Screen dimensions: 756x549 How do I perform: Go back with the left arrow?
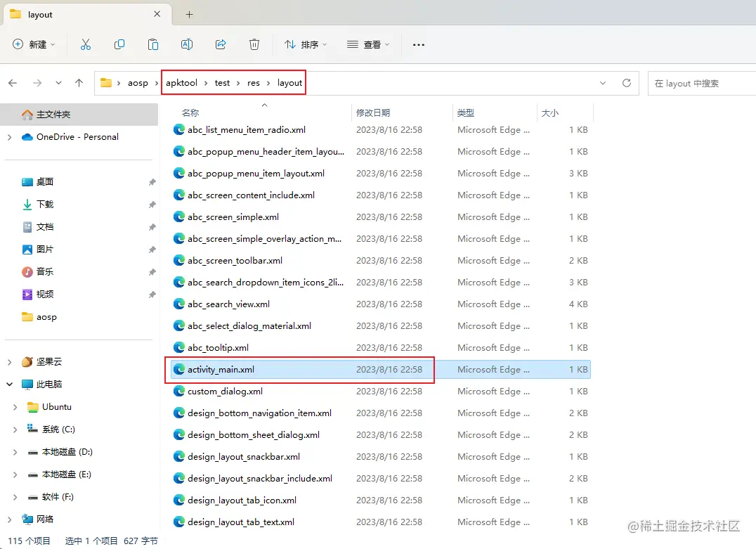13,83
